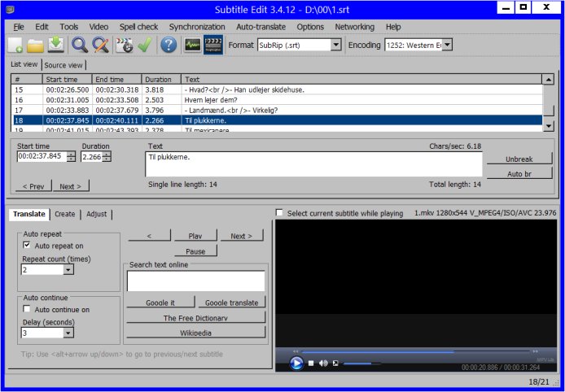The image size is (565, 392).
Task: Enable Select current subtitle while playing
Action: [x=279, y=213]
